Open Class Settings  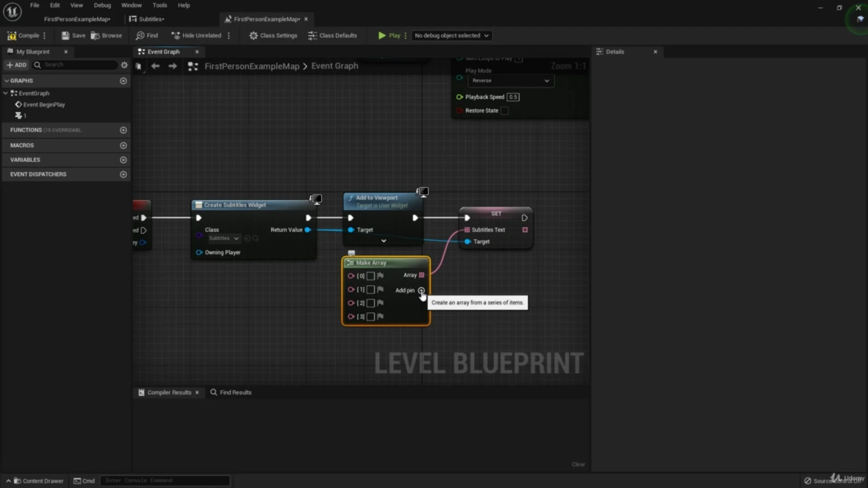[x=273, y=36]
